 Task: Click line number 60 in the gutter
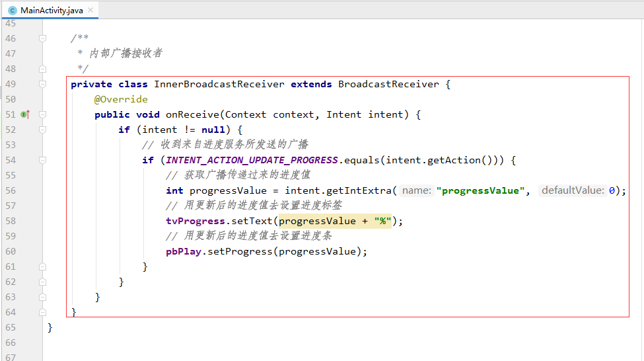tap(11, 251)
